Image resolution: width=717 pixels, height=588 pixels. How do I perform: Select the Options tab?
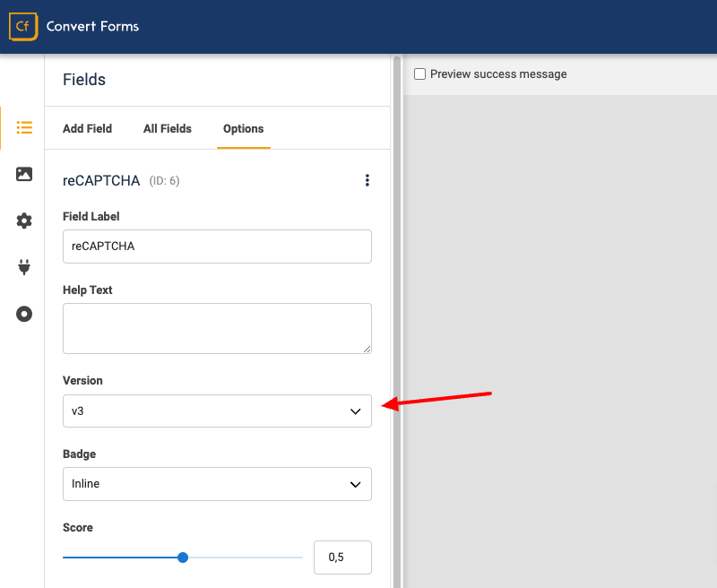(243, 128)
